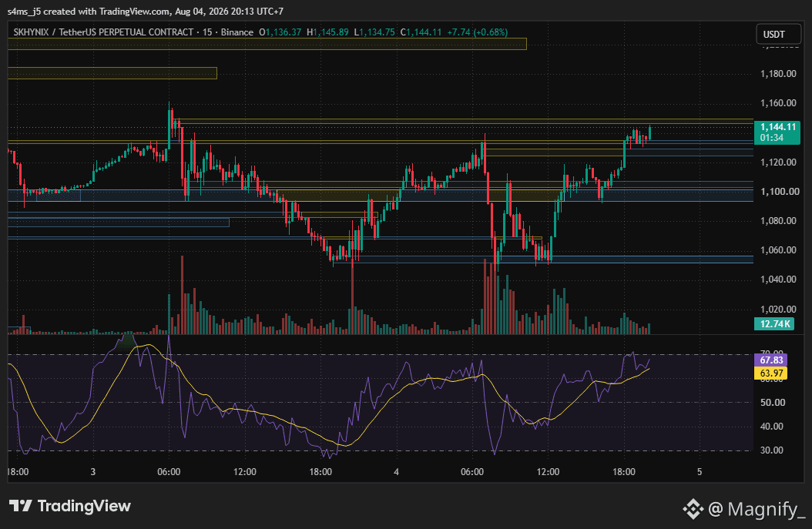812x529 pixels.
Task: Click the low value L1,134.75
Action: point(374,32)
